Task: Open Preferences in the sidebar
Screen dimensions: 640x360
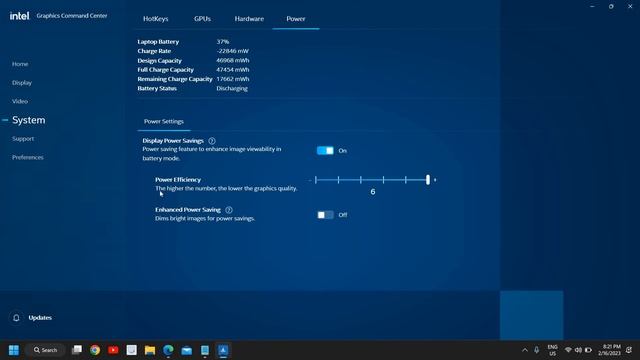Action: 28,157
